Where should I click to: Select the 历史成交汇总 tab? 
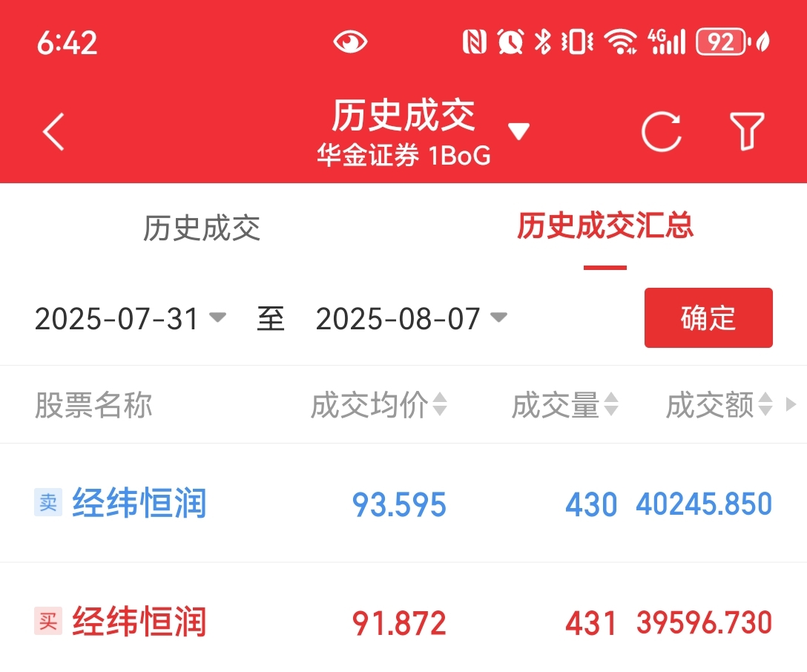coord(605,226)
